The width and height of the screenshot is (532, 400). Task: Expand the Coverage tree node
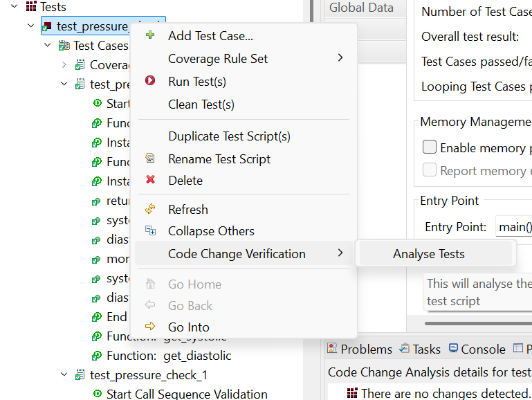64,65
